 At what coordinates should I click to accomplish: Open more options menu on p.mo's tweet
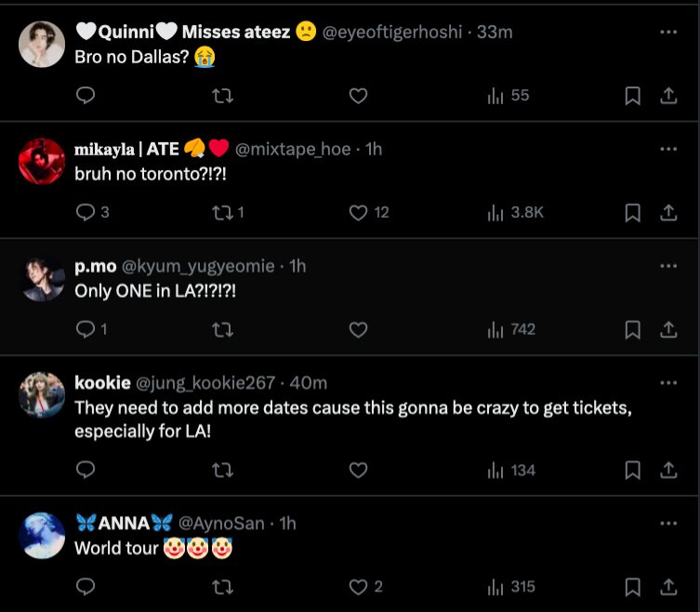click(x=667, y=266)
